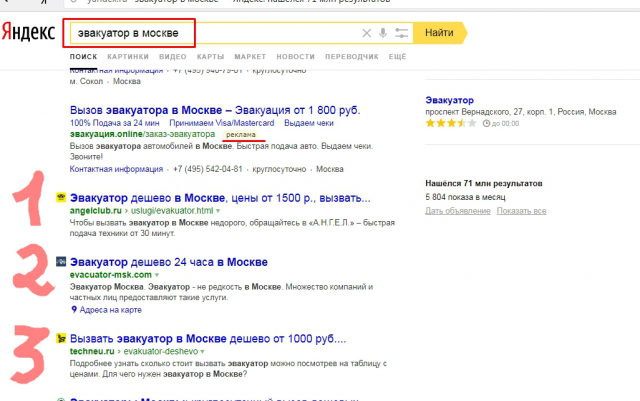Click the 100% Подача за 24 мин sitelink
Image resolution: width=640 pixels, height=401 pixels.
(115, 123)
